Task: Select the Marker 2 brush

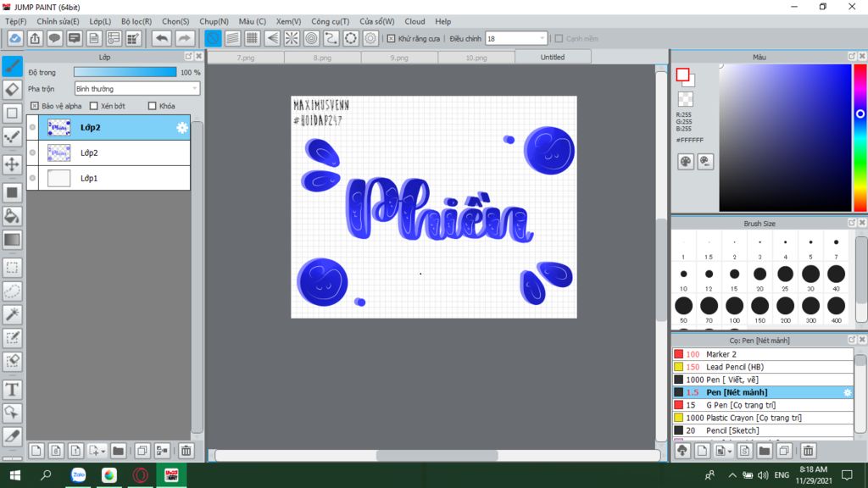Action: pos(764,354)
